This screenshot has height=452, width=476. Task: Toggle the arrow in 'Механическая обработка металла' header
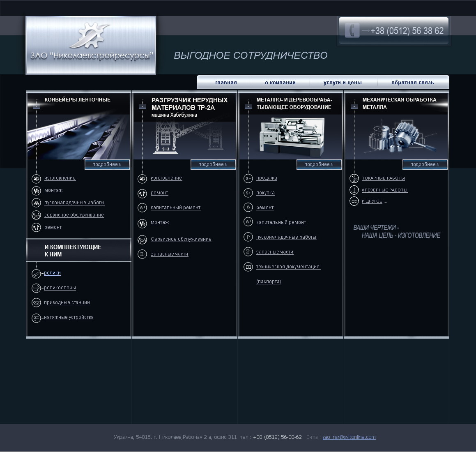point(354,106)
